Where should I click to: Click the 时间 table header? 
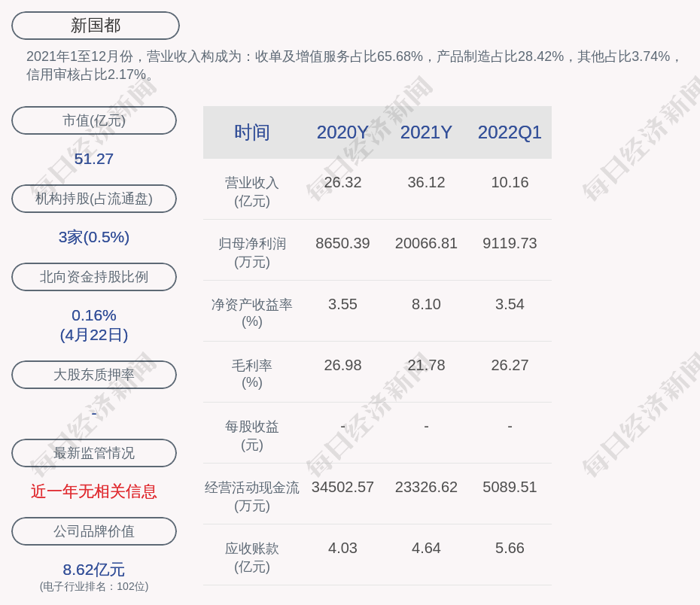click(x=252, y=132)
